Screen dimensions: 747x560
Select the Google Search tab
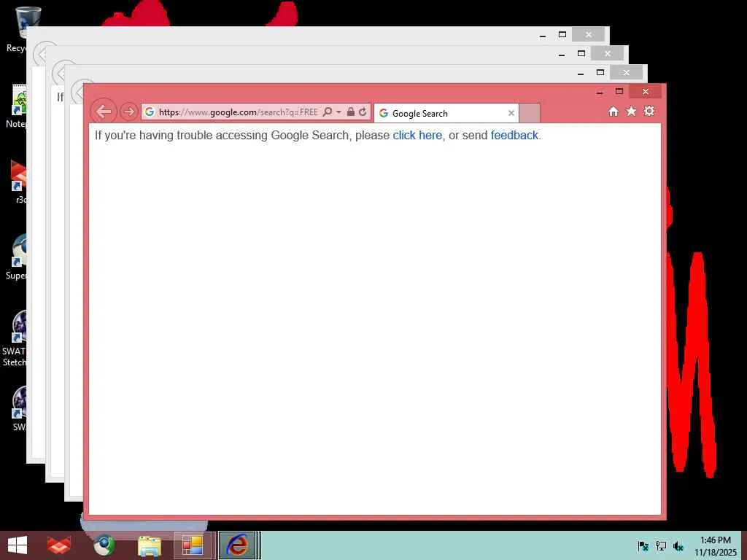coord(446,113)
